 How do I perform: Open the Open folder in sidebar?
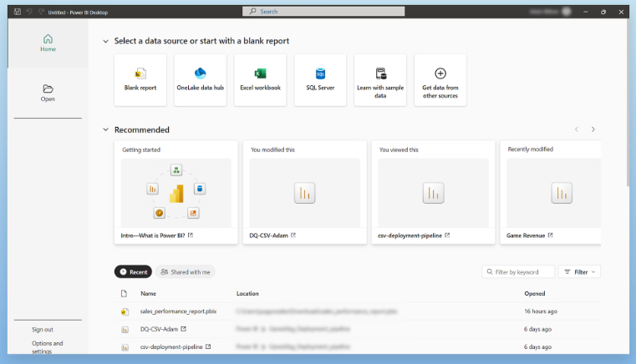pos(48,93)
